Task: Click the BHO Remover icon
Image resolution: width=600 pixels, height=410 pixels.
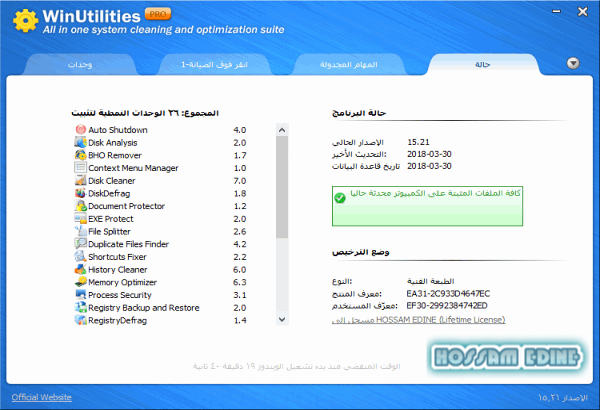Action: tap(80, 155)
